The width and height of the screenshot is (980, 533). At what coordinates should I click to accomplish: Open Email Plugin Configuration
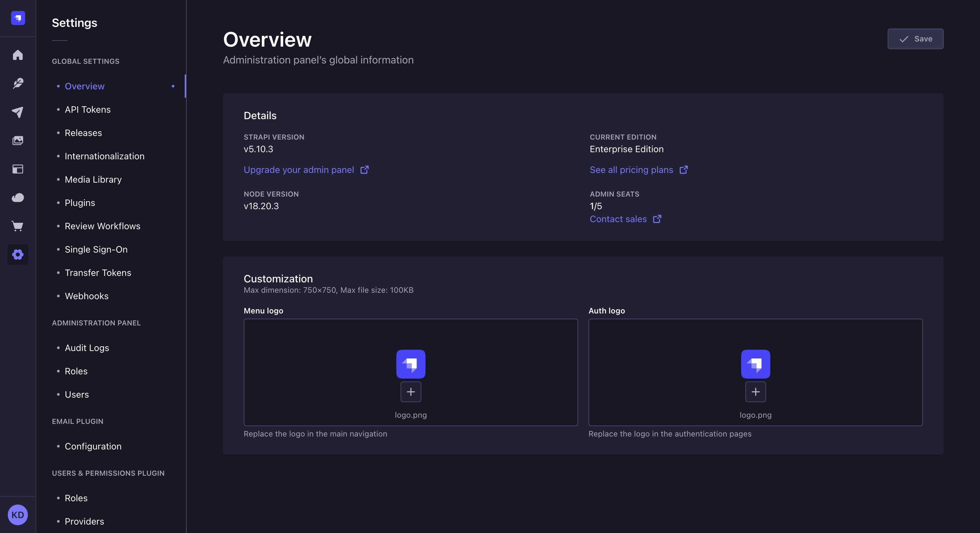pos(93,446)
